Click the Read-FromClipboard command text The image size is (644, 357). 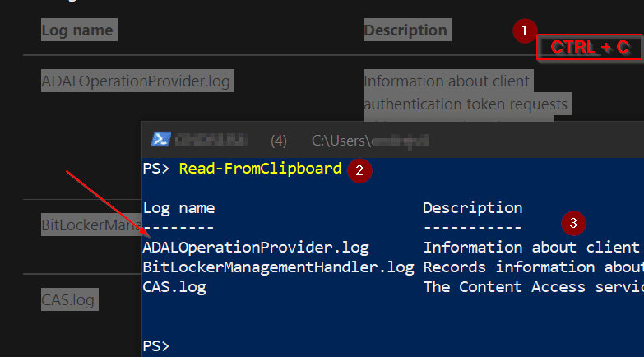click(260, 169)
